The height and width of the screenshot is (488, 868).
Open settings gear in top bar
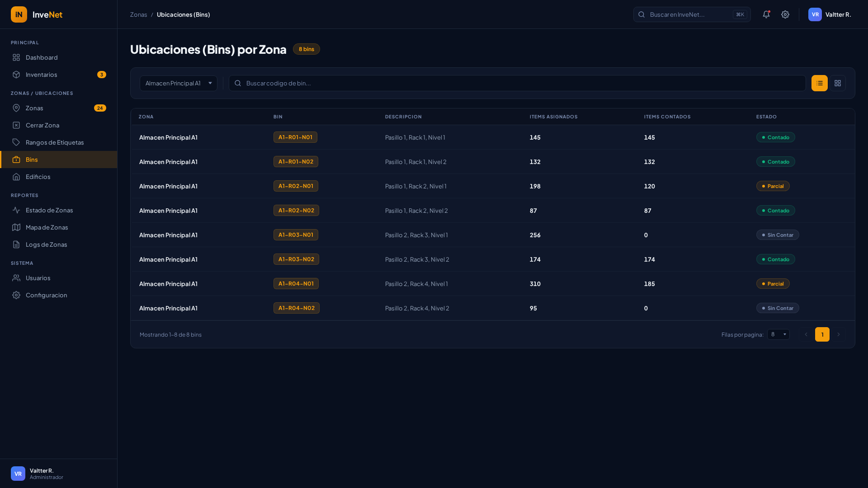[x=785, y=14]
